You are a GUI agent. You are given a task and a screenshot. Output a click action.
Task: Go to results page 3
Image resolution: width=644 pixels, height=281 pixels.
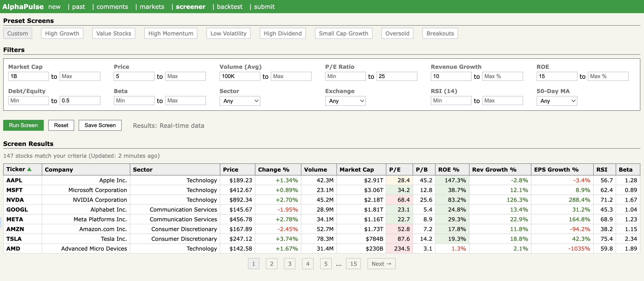[290, 264]
